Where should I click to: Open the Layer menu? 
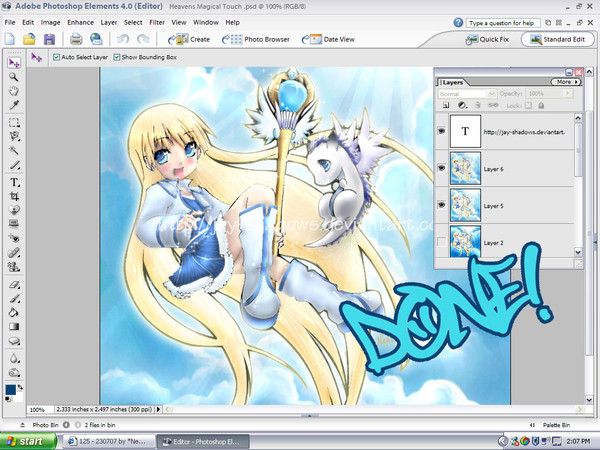tap(109, 23)
